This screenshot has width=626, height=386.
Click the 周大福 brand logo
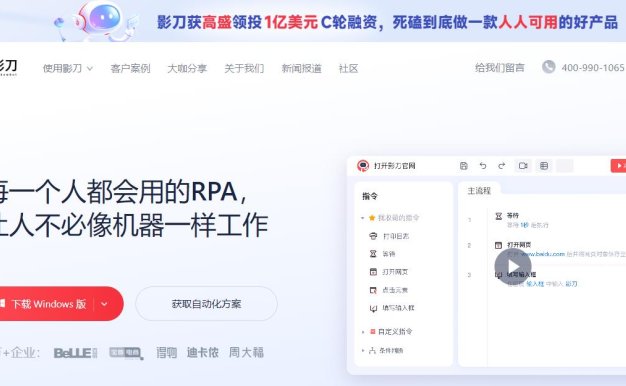pyautogui.click(x=246, y=352)
